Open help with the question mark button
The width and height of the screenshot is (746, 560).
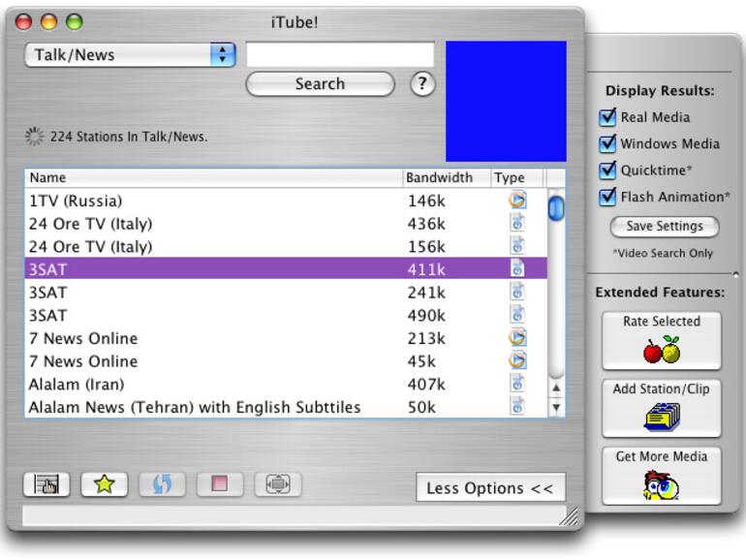(x=422, y=83)
